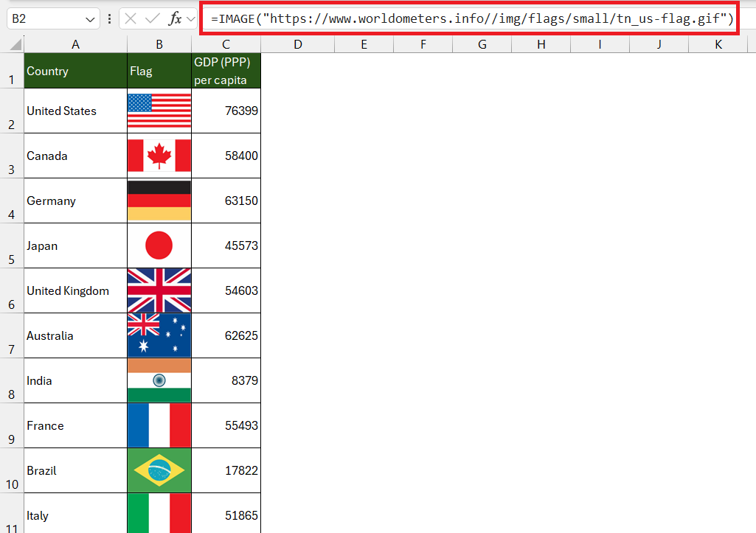Select column I header
The width and height of the screenshot is (756, 533).
pyautogui.click(x=600, y=45)
